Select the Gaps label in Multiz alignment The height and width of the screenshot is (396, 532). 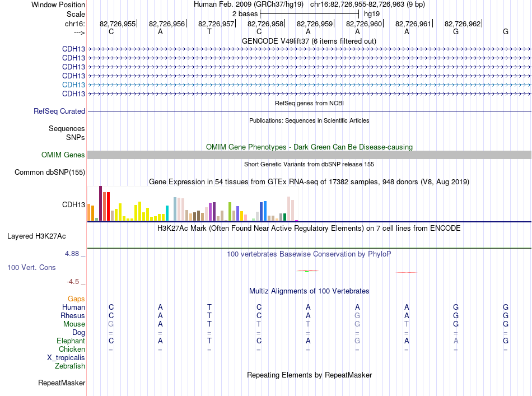(76, 299)
